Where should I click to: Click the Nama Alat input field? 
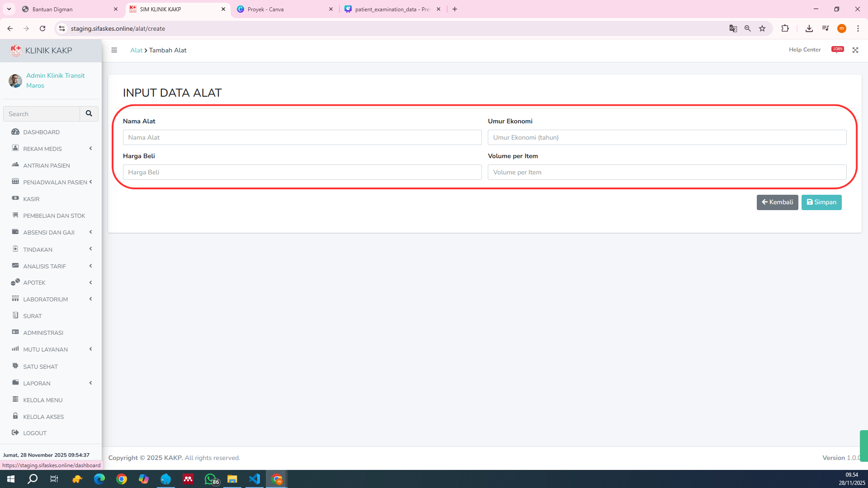pos(302,137)
